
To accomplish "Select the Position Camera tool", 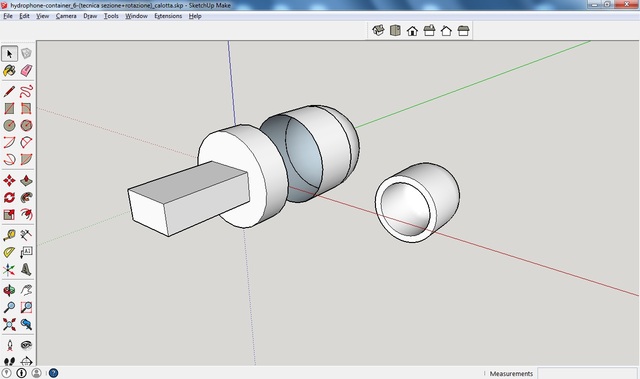I will 9,345.
